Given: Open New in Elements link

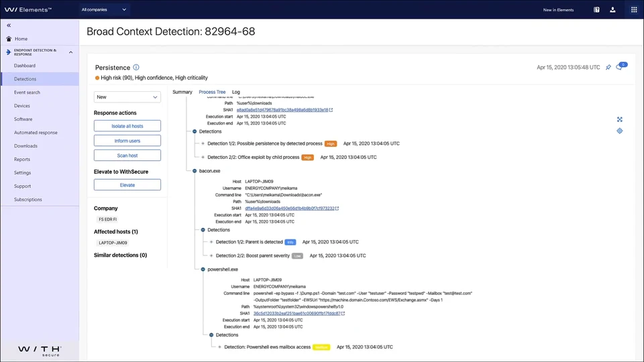Looking at the screenshot, I should [x=558, y=10].
